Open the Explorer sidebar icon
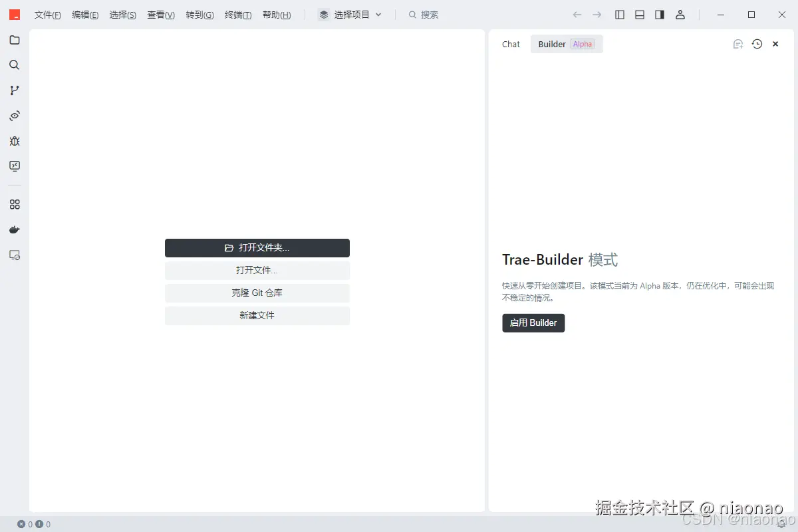The width and height of the screenshot is (798, 532). (x=15, y=40)
